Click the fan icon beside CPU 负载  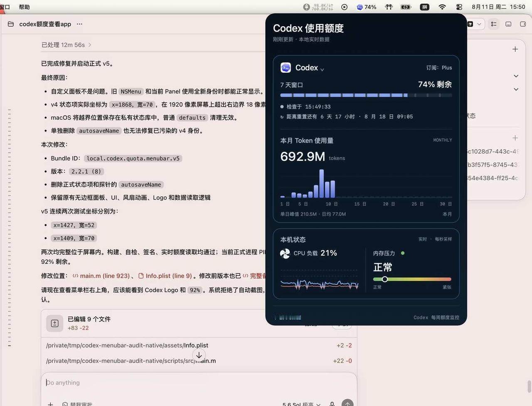(285, 253)
